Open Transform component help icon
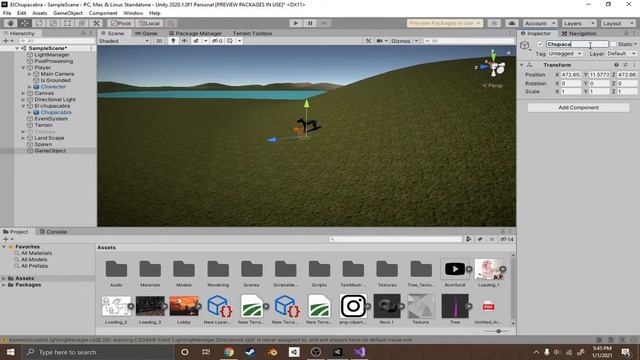 click(616, 65)
